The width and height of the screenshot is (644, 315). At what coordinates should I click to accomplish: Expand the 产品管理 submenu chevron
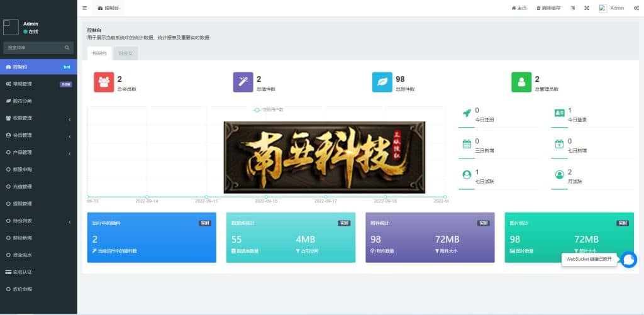pyautogui.click(x=69, y=153)
